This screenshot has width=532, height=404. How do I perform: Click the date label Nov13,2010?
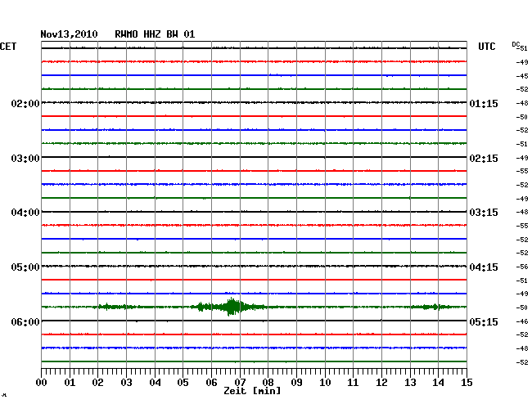click(69, 34)
